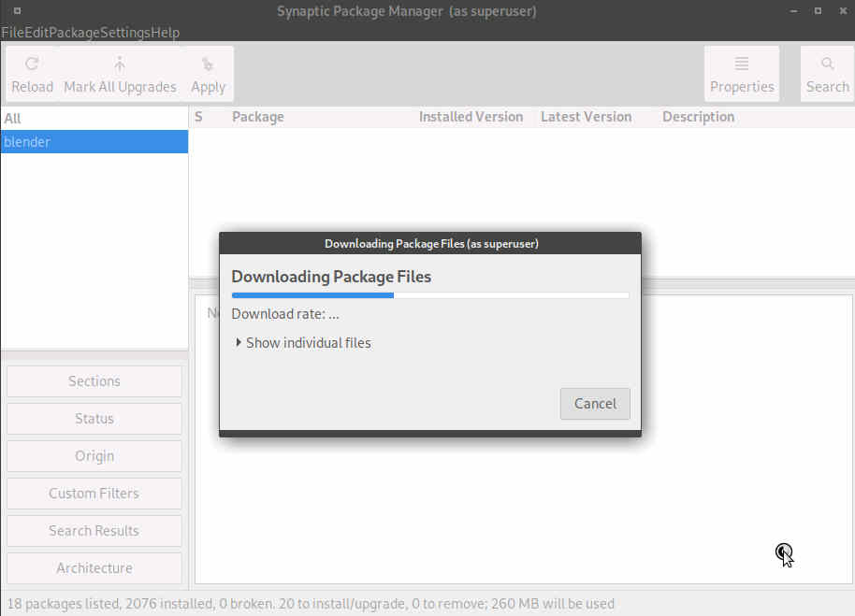Expand Show individual files
This screenshot has width=855, height=616.
click(x=304, y=342)
